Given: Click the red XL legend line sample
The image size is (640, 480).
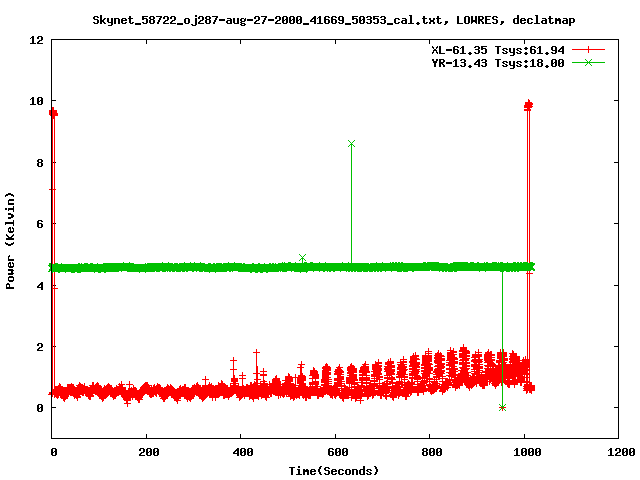Looking at the screenshot, I should click(588, 50).
